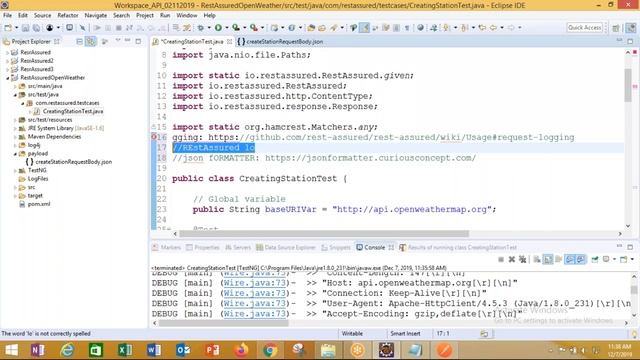640x360 pixels.
Task: Click the Open Type icon in the toolbar
Action: tap(311, 28)
